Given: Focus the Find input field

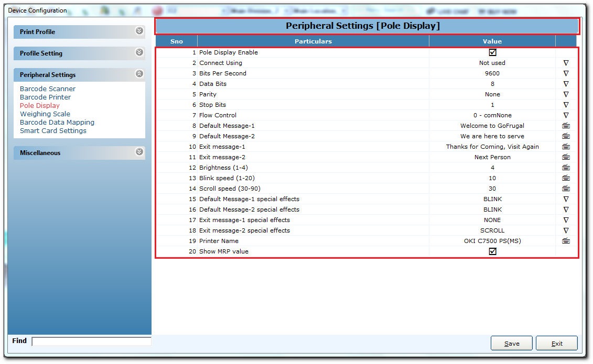Looking at the screenshot, I should click(x=92, y=341).
